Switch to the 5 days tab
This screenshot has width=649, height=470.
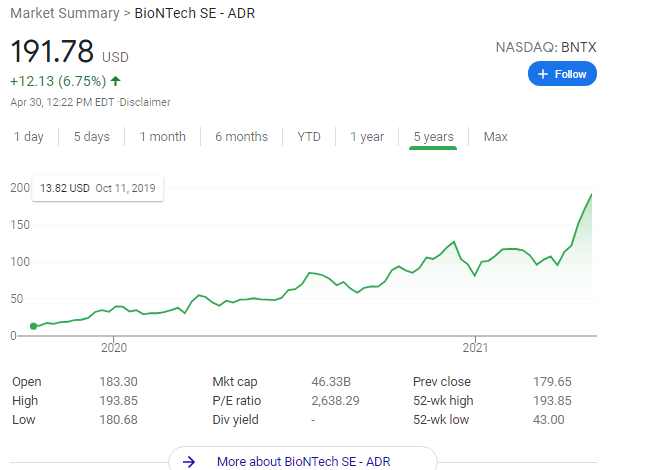coord(91,137)
